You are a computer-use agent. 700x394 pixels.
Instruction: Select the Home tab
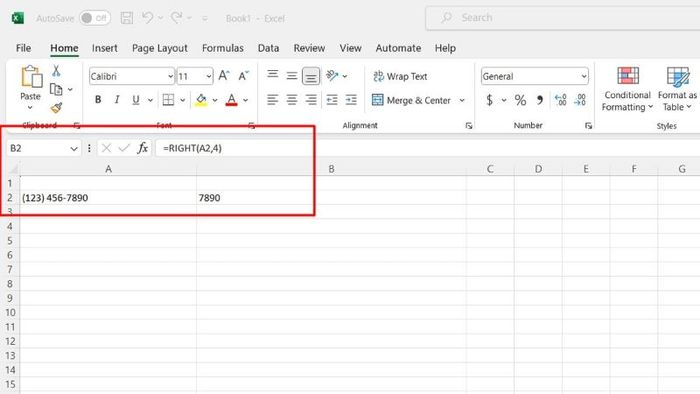coord(64,48)
